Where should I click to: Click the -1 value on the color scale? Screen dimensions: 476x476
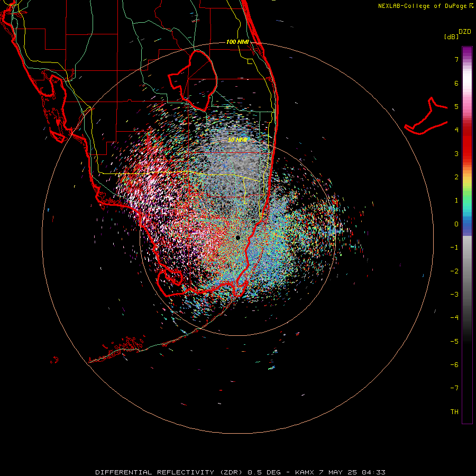[x=454, y=248]
